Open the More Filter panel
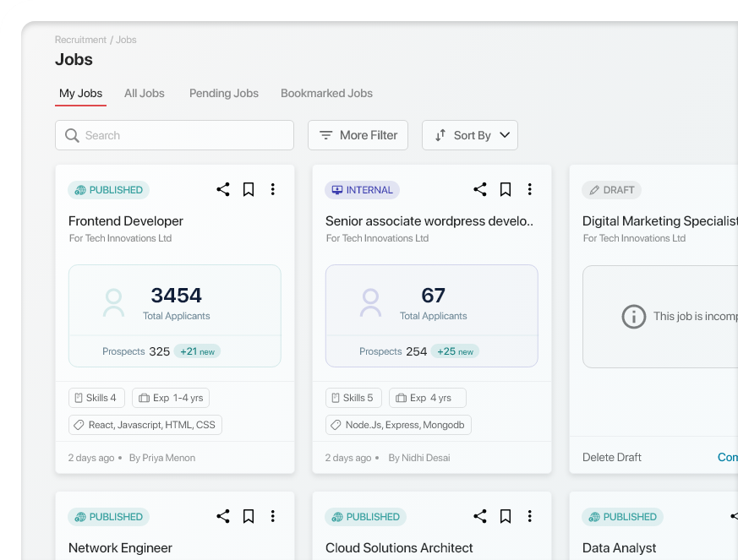Screen dimensions: 738x560 (x=358, y=135)
